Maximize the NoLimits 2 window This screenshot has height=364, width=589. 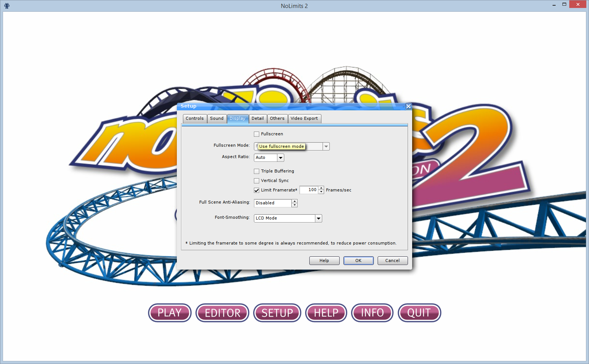coord(564,5)
